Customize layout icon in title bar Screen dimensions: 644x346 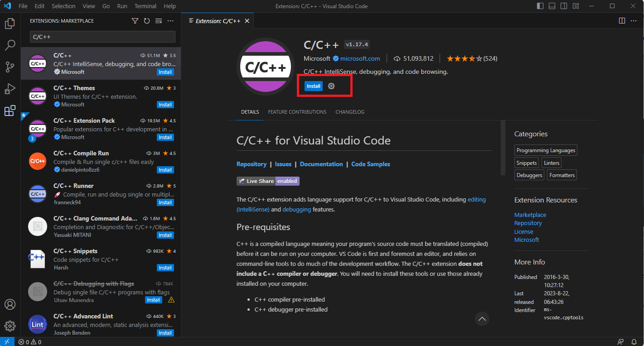tap(576, 6)
